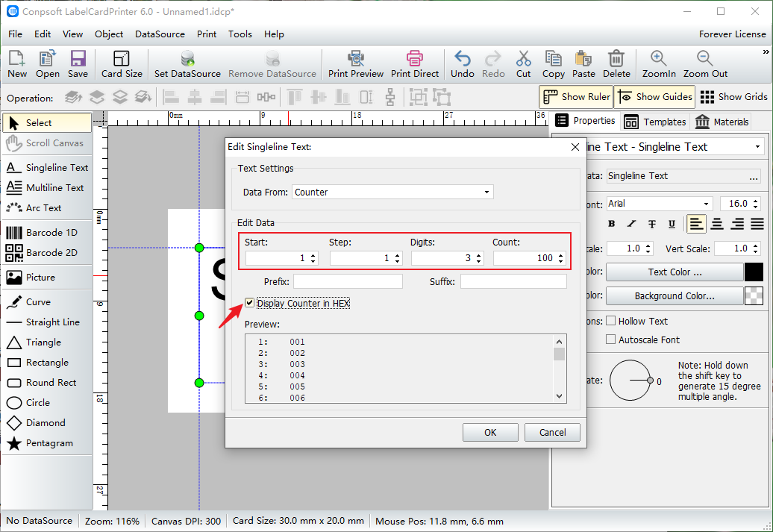Open the Card Size settings

tap(122, 64)
